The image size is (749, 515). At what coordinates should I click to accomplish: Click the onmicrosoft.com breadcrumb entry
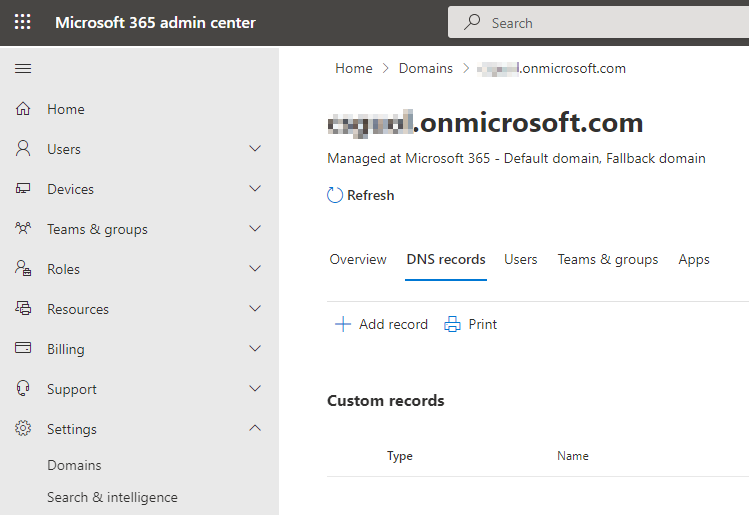tap(551, 68)
